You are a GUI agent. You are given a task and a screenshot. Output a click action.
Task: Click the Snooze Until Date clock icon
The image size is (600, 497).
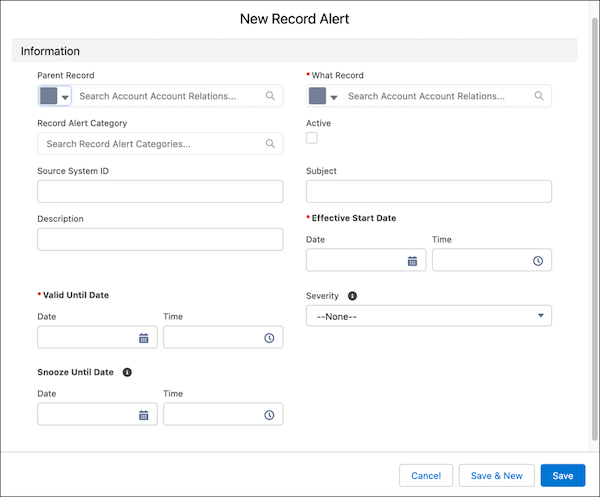click(269, 415)
